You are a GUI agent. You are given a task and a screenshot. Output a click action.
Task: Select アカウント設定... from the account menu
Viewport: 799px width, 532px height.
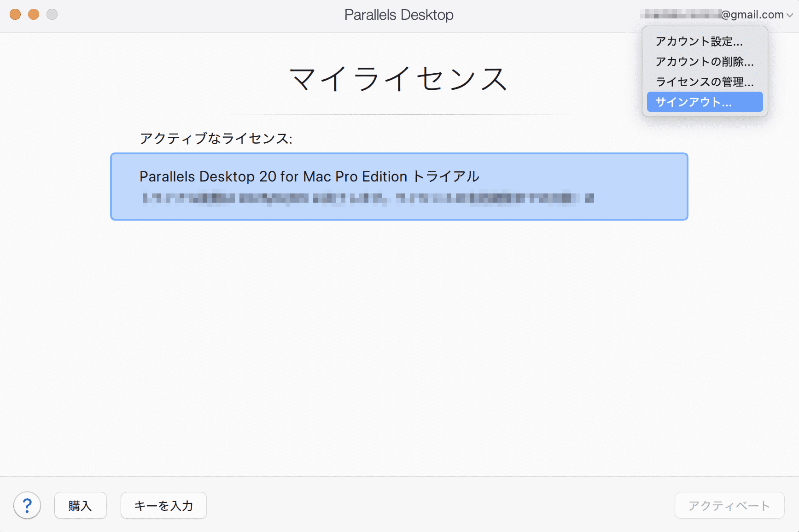coord(705,41)
